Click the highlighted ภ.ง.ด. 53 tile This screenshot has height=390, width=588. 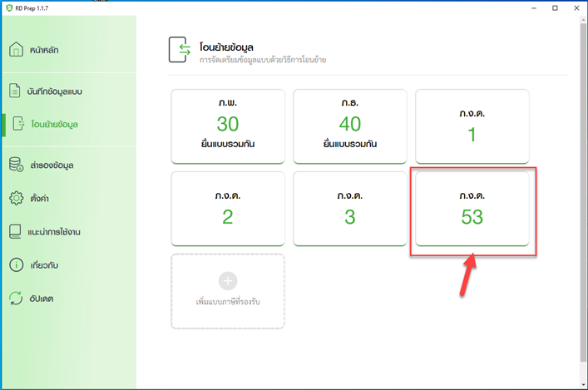(472, 208)
